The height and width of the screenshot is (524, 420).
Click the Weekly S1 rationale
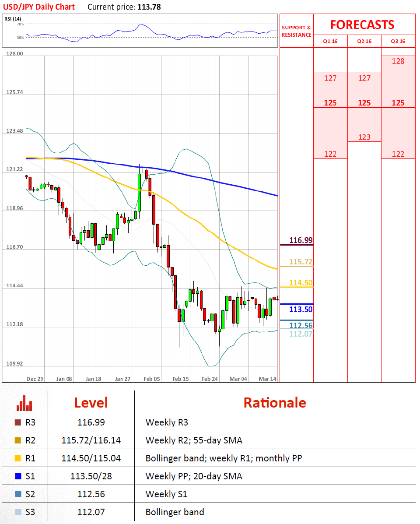click(x=166, y=494)
